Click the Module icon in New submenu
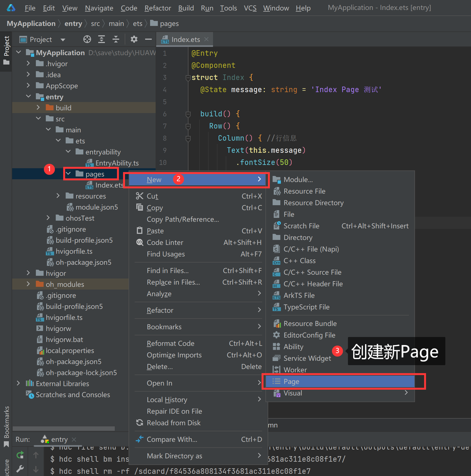The width and height of the screenshot is (471, 476). tap(277, 180)
